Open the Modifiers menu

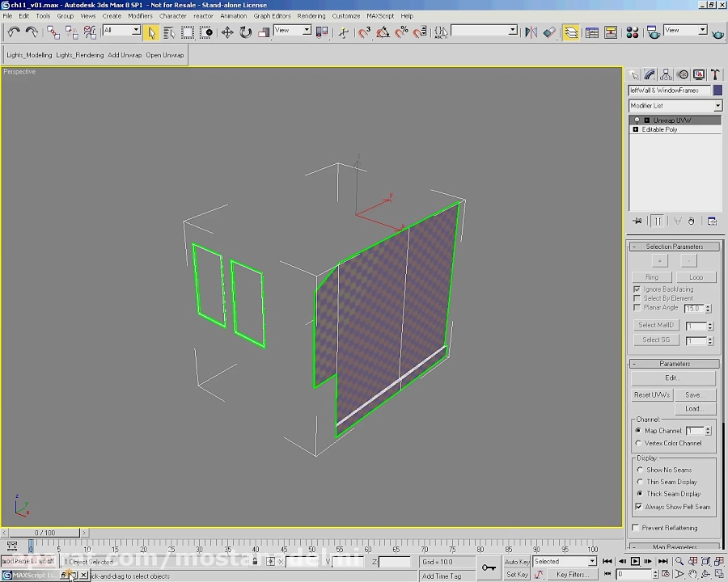[140, 15]
